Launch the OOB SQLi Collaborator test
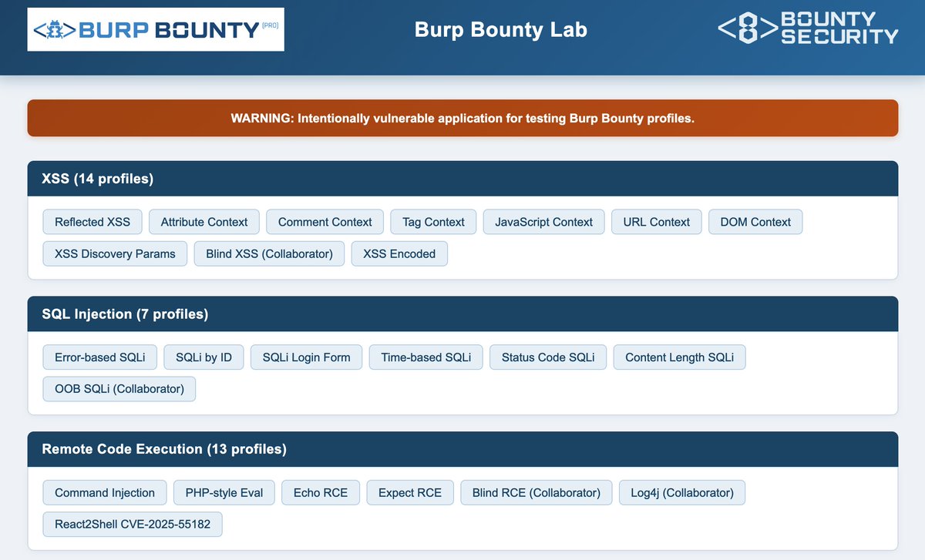The image size is (925, 560). point(119,388)
